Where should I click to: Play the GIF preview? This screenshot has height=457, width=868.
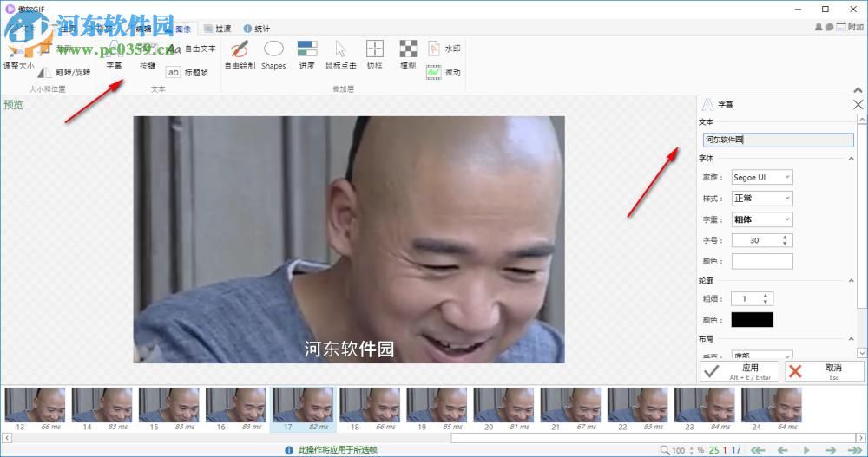coord(806,450)
